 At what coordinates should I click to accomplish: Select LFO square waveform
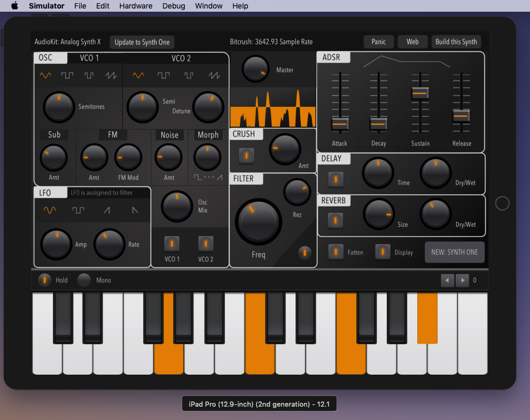79,210
